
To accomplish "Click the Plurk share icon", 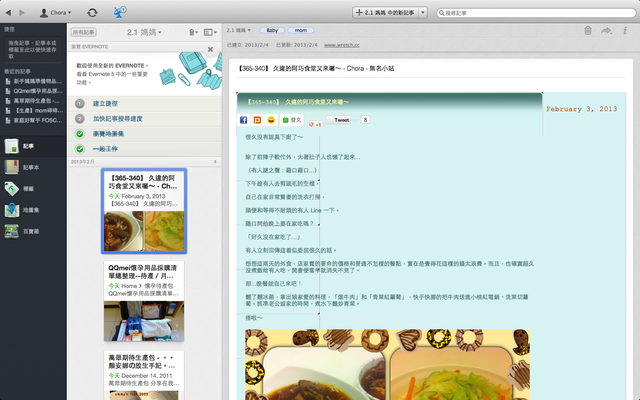I will point(257,120).
